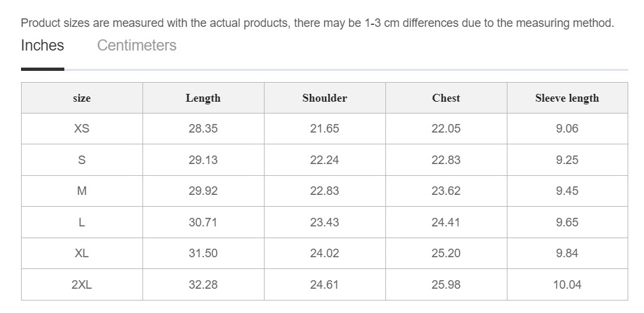Select the L size row label
This screenshot has width=644, height=313.
click(x=82, y=222)
